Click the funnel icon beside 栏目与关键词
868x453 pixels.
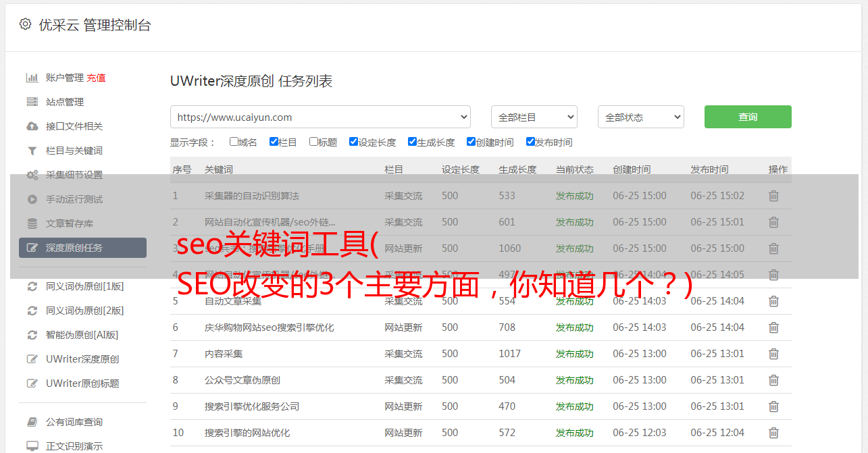click(32, 151)
